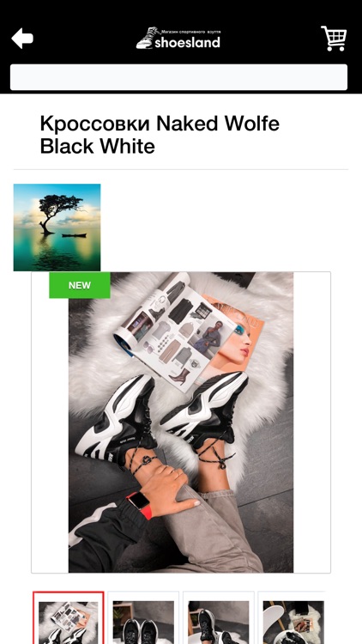This screenshot has height=644, width=362.
Task: Select the fourth partially visible thumbnail
Action: [293, 617]
